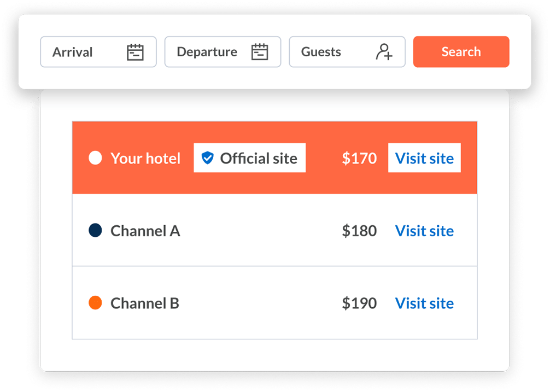This screenshot has width=550, height=392.
Task: Select the orange Channel B dot
Action: tap(95, 302)
